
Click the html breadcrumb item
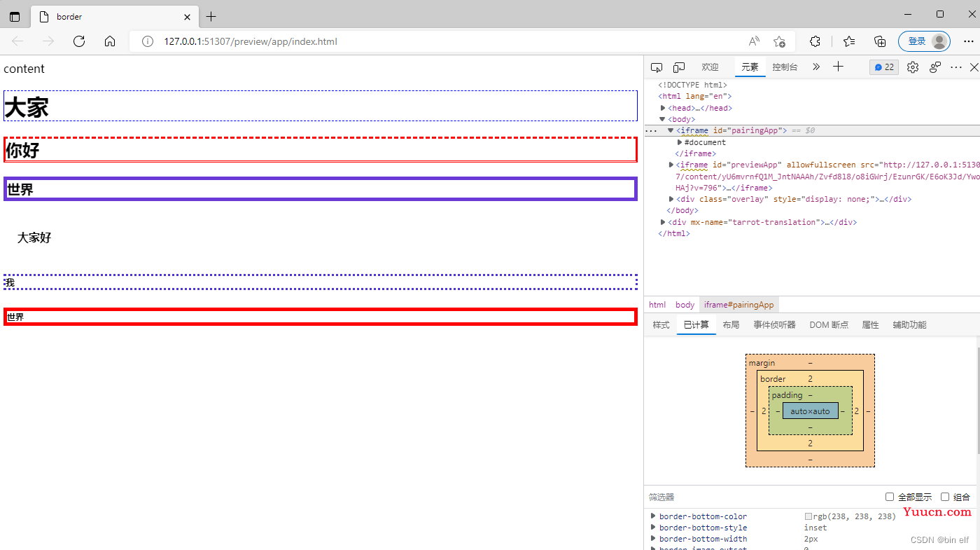coord(657,305)
